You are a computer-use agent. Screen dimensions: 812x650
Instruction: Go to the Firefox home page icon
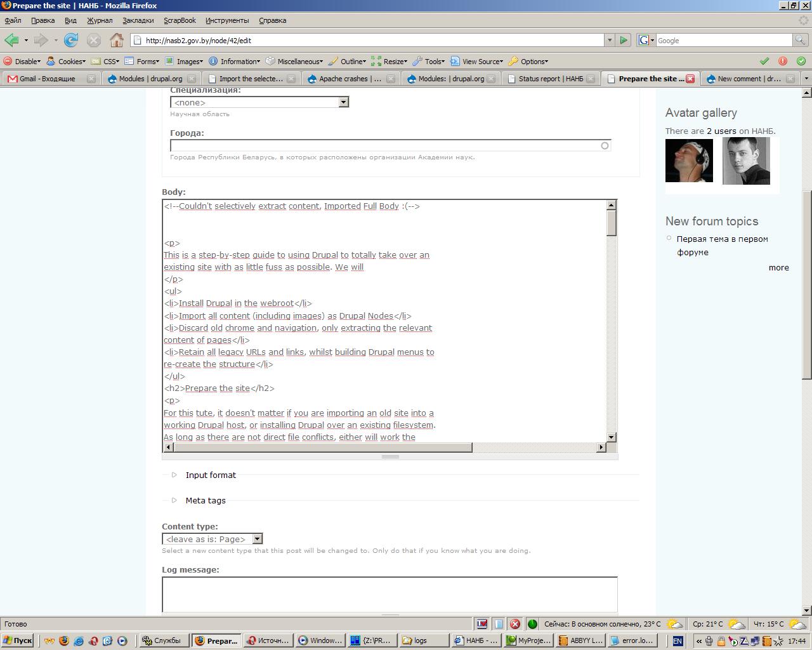(x=117, y=40)
